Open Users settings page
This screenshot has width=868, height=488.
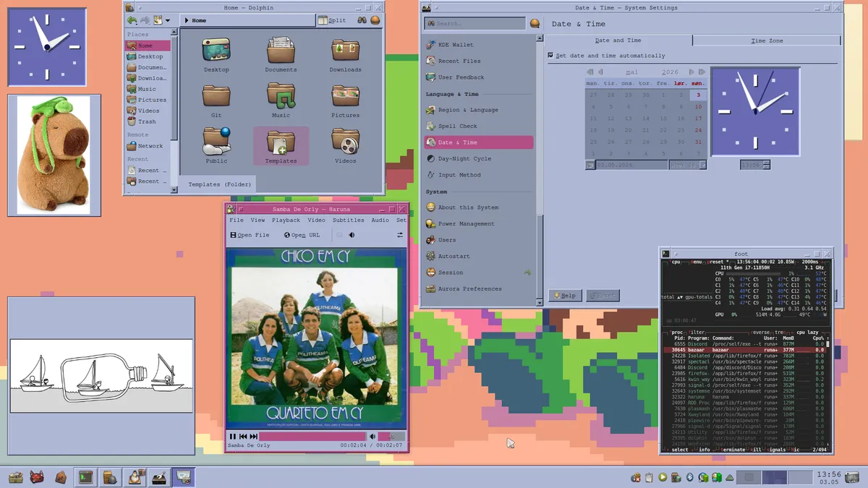click(x=479, y=240)
